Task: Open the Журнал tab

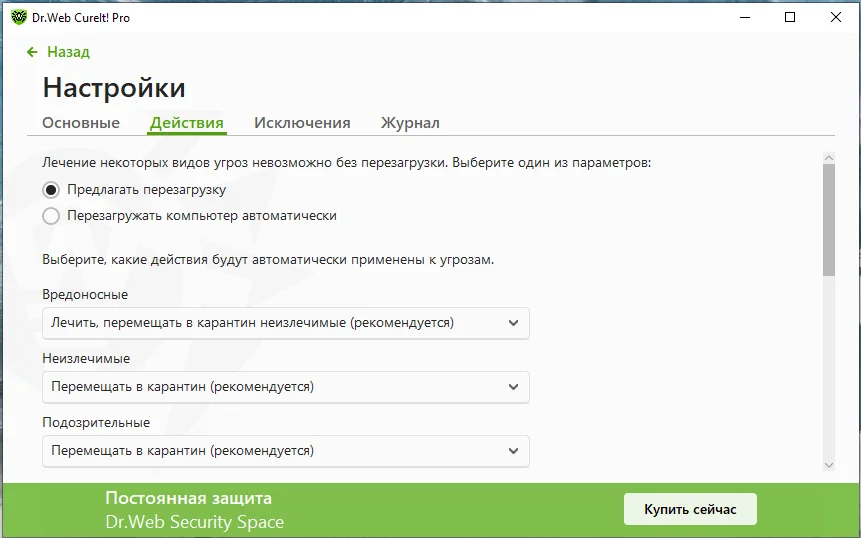Action: click(x=410, y=123)
